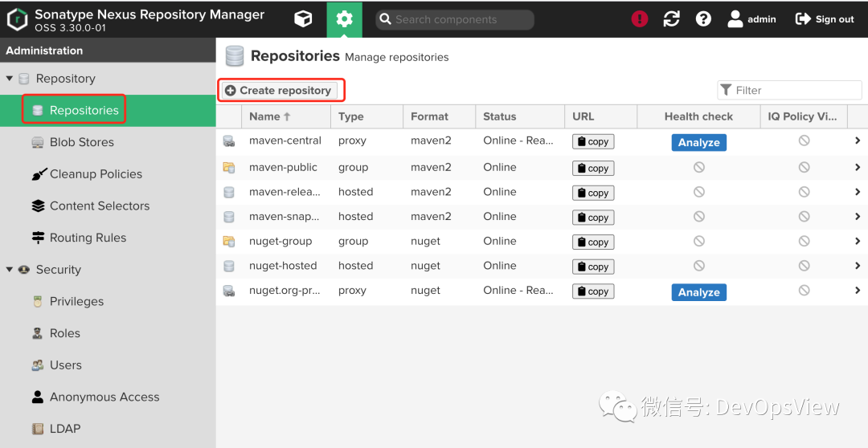This screenshot has width=868, height=448.
Task: Click the Sonatype Nexus hexagon logo
Action: [17, 19]
